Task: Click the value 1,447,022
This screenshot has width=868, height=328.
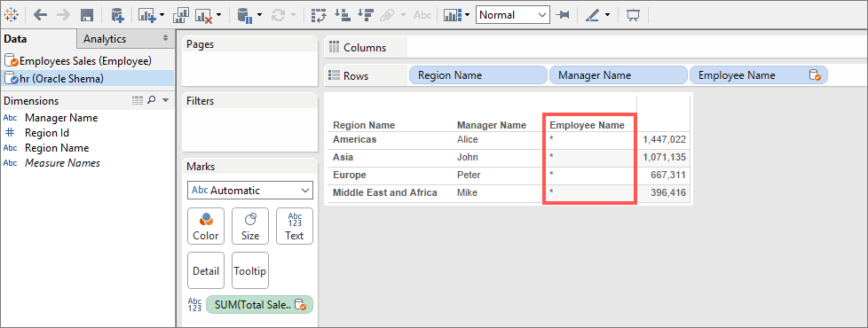Action: pyautogui.click(x=664, y=140)
